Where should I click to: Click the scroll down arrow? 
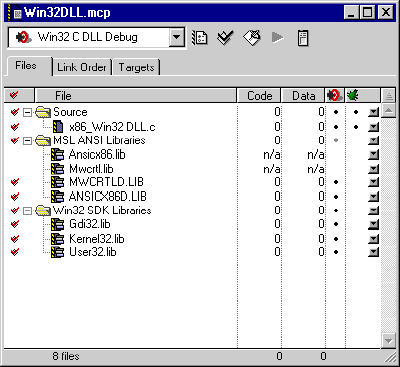coord(388,341)
